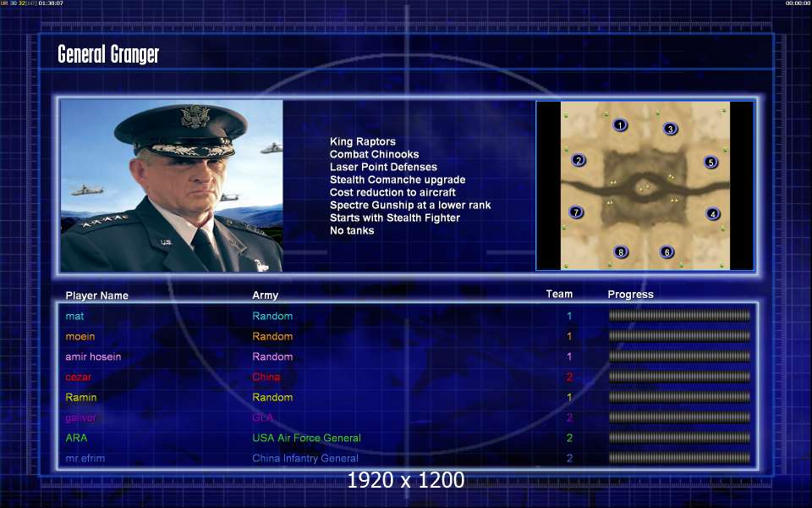Click amir hosein's Random army entry
Viewport: 812px width, 508px height.
click(272, 356)
